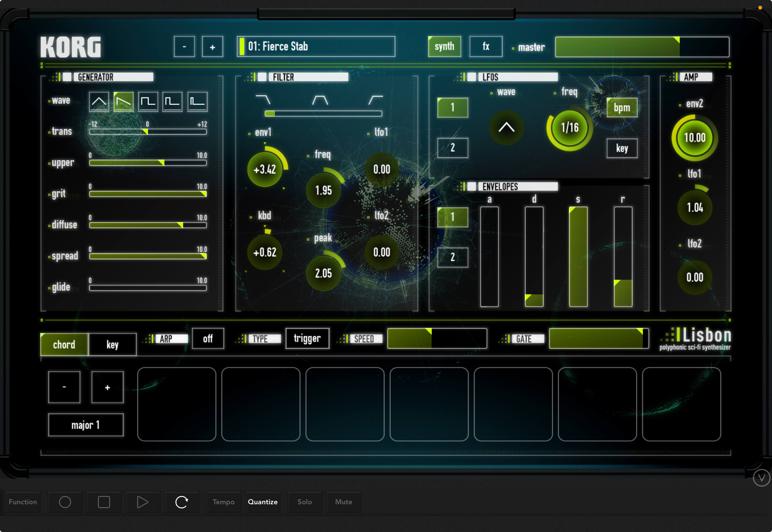Click the Function button

tap(23, 502)
